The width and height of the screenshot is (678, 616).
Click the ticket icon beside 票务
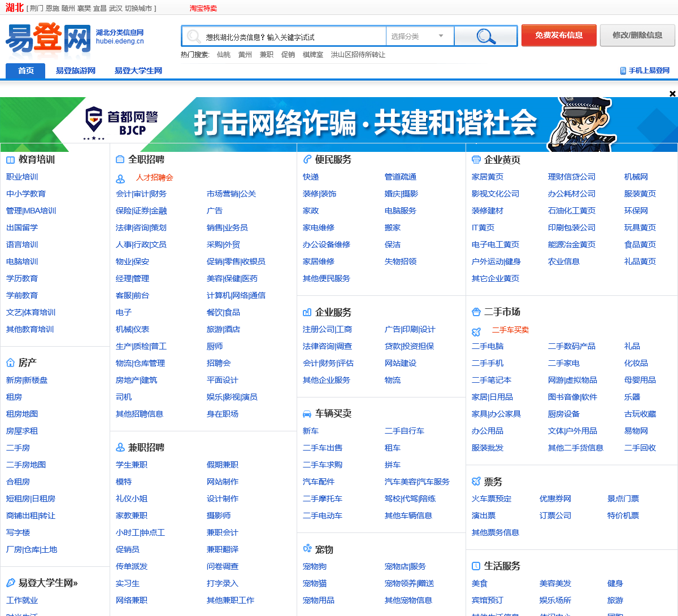pyautogui.click(x=476, y=482)
